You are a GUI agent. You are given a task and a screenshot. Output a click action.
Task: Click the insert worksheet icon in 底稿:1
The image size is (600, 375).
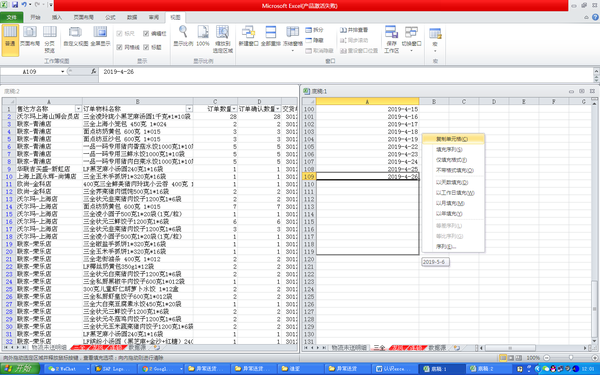pos(457,348)
